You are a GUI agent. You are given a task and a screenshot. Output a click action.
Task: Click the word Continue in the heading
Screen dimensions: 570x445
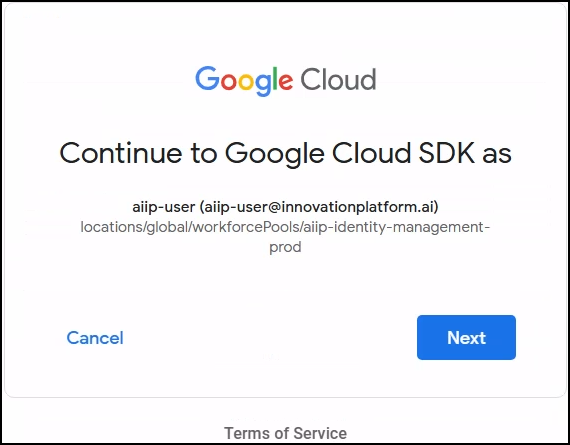pyautogui.click(x=121, y=153)
